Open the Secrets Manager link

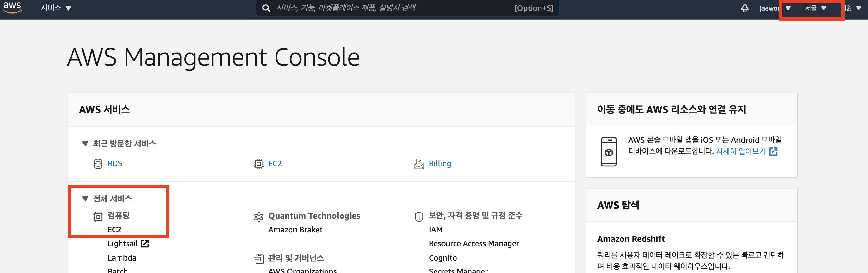point(458,270)
